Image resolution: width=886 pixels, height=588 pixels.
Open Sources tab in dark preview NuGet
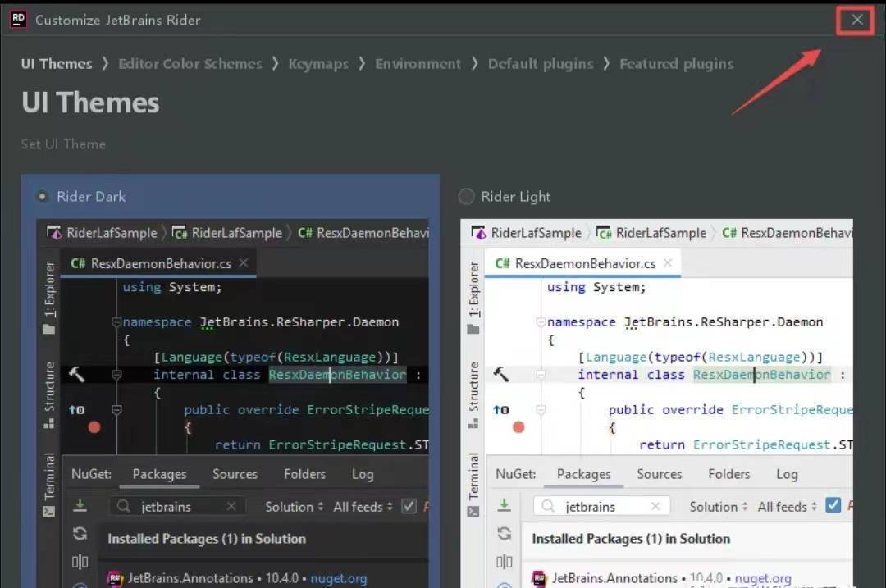[x=235, y=474]
